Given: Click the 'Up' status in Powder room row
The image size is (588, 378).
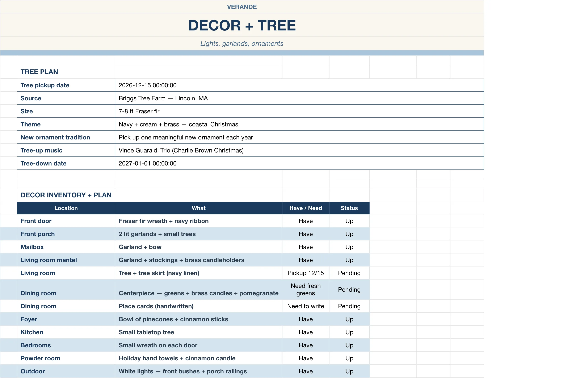Looking at the screenshot, I should click(x=349, y=358).
